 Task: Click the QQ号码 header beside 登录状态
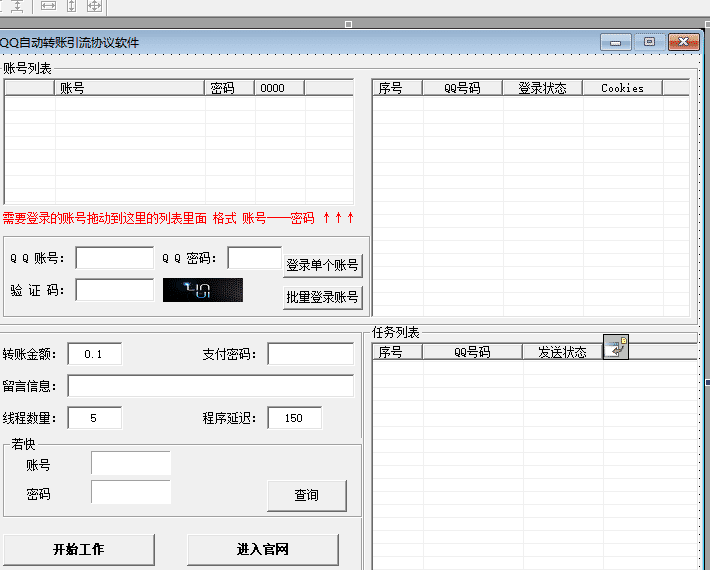click(462, 88)
